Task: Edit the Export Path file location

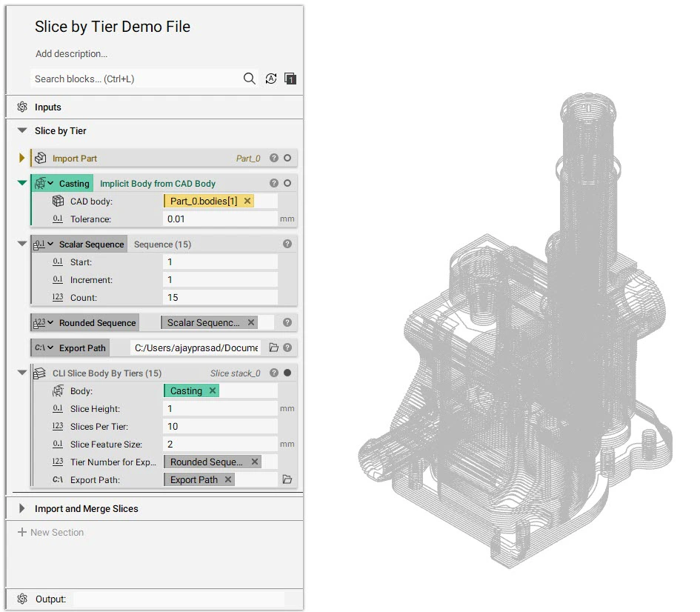Action: pyautogui.click(x=196, y=347)
